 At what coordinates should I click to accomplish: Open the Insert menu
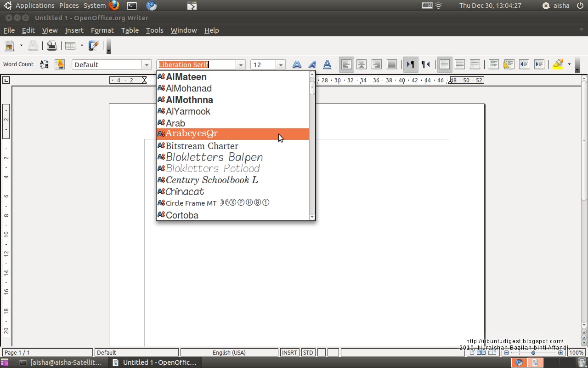pos(74,30)
